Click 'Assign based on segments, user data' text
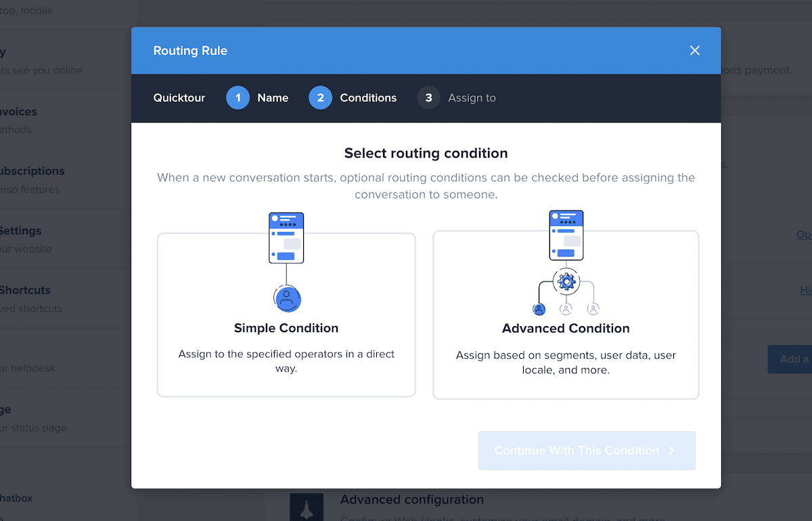Screen dimensions: 812x521 click(566, 363)
